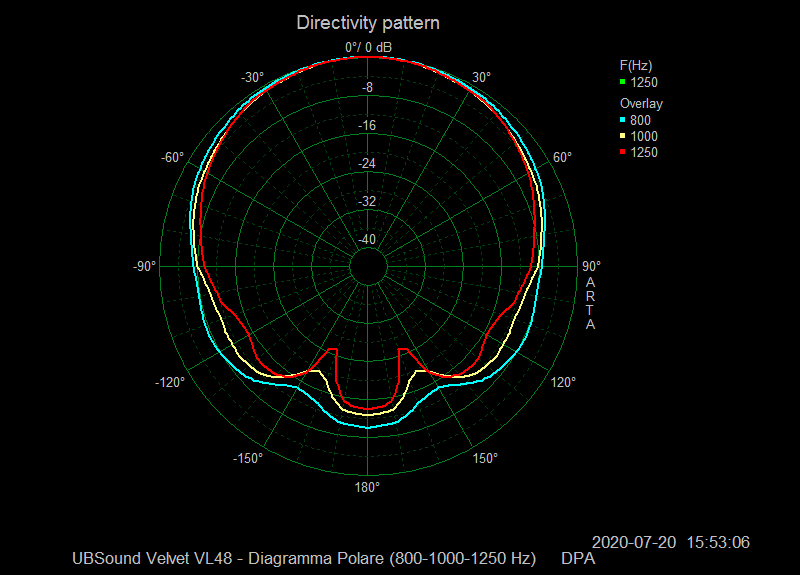The height and width of the screenshot is (575, 800).
Task: Click the '-32' dB ring label
Action: 367,202
